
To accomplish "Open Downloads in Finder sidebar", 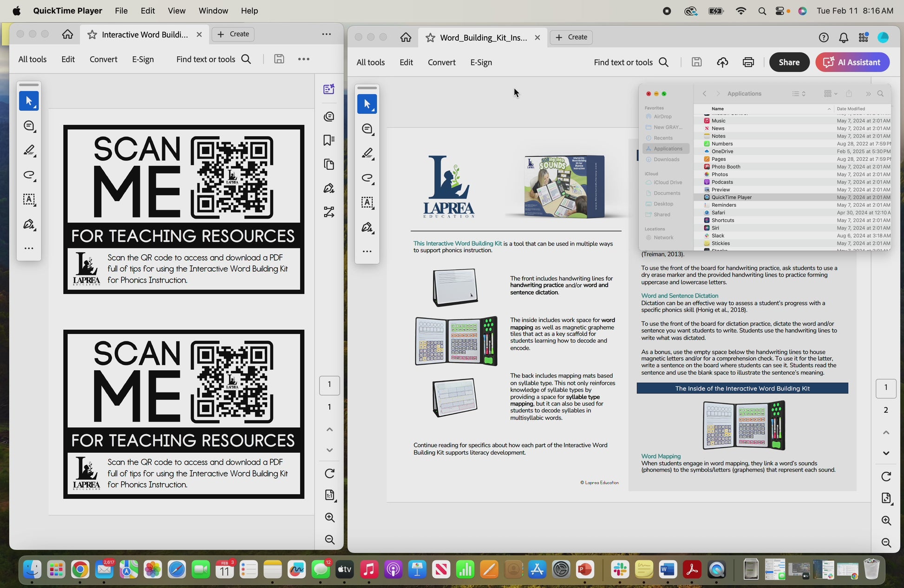I will [x=666, y=159].
